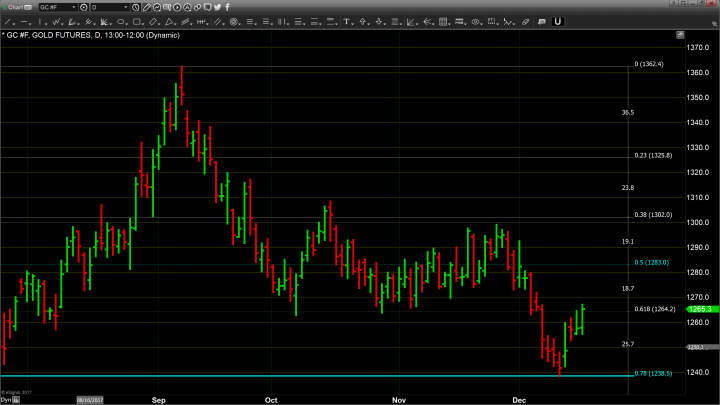
Task: Open the time template clock icon
Action: (135, 7)
